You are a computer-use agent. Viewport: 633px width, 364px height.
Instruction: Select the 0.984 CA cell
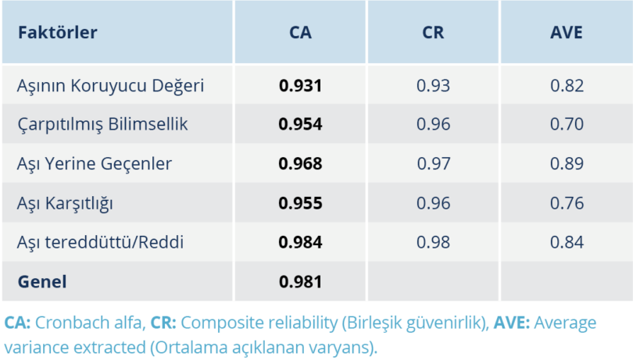pyautogui.click(x=300, y=242)
